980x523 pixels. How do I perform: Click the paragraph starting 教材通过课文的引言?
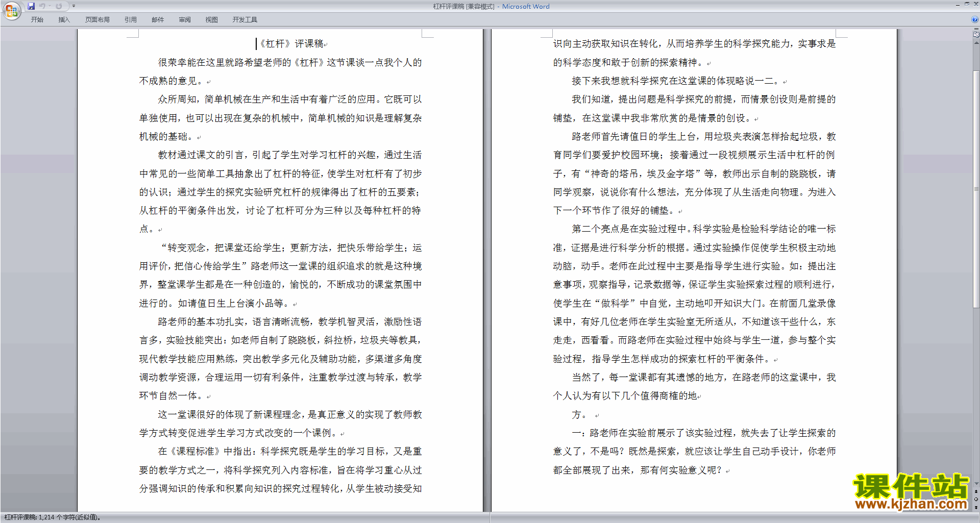tap(281, 192)
